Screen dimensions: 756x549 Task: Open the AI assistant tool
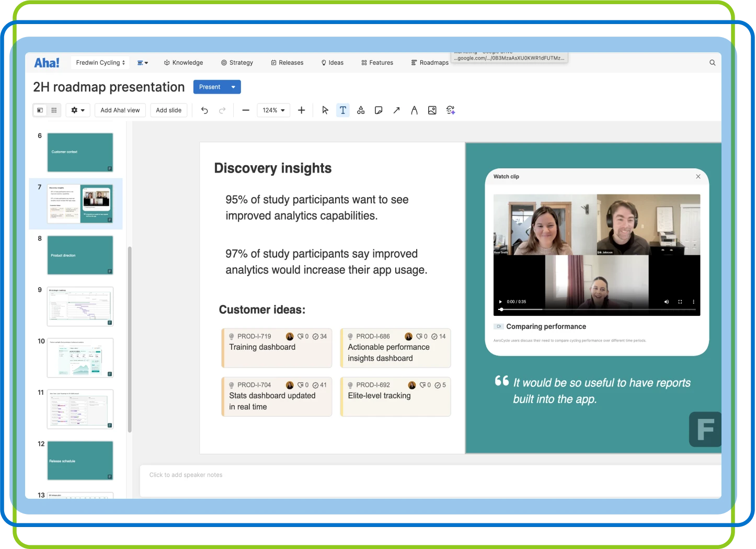(451, 110)
